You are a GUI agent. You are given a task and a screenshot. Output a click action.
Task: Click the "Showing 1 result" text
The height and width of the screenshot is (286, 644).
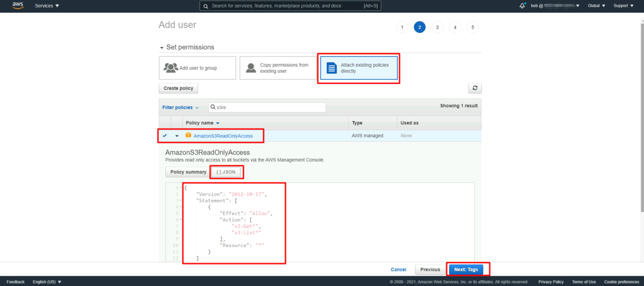459,106
